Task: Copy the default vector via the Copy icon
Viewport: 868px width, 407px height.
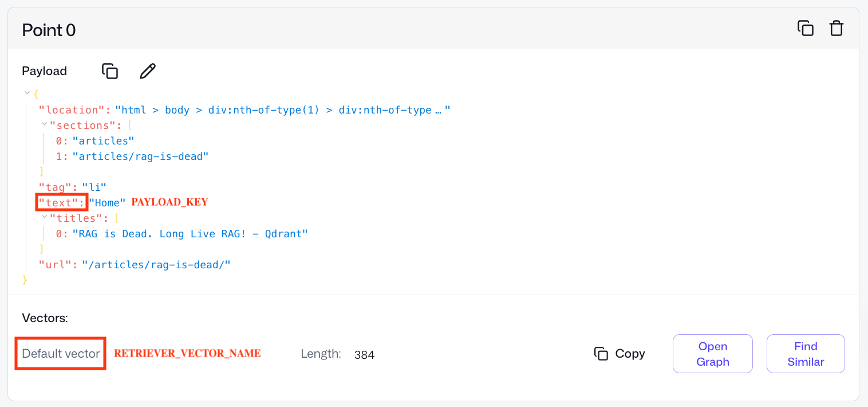Action: pyautogui.click(x=600, y=354)
